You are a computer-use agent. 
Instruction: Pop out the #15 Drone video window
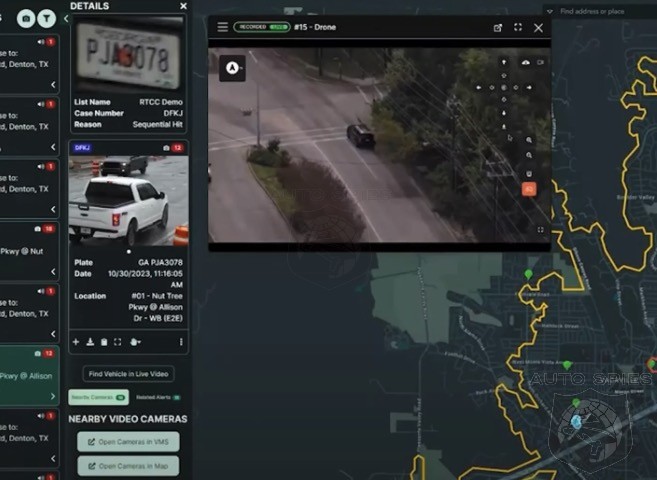pyautogui.click(x=497, y=28)
